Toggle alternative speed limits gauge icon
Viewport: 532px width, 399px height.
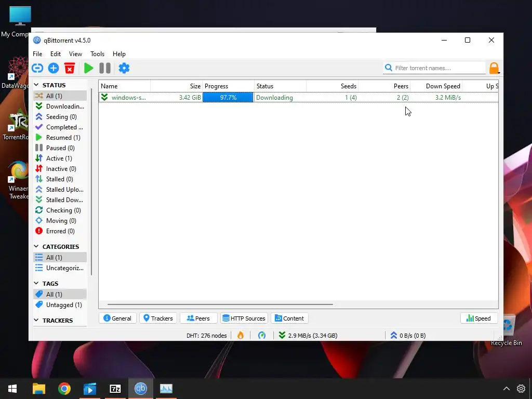262,336
